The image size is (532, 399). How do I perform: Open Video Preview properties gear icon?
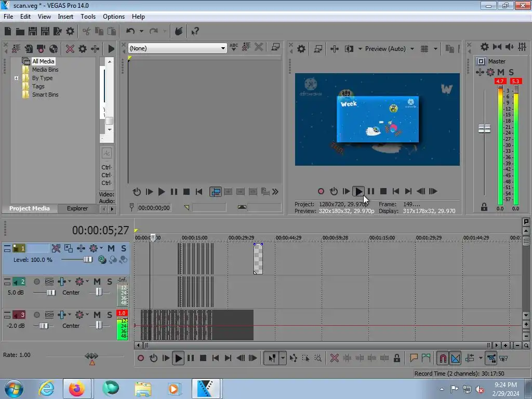pos(301,49)
